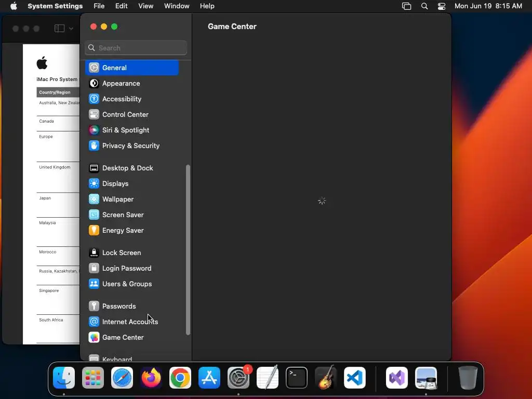
Task: Open Displays settings
Action: point(132,183)
